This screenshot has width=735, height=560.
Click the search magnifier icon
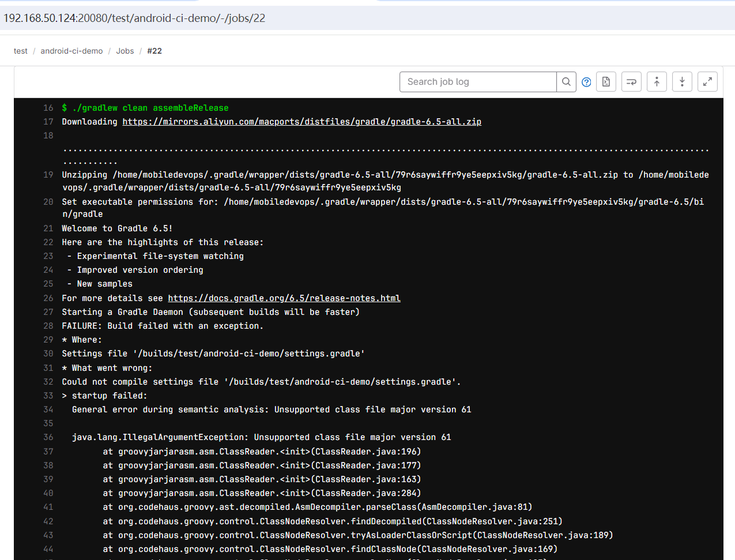(x=566, y=81)
